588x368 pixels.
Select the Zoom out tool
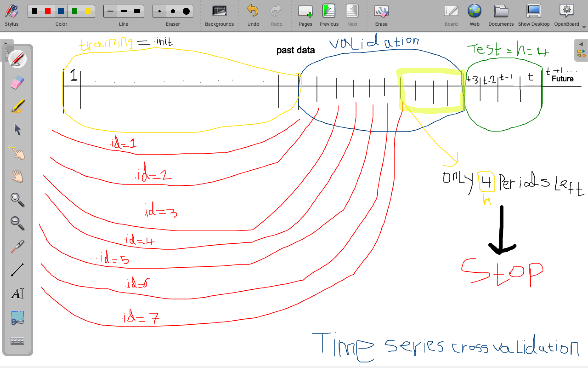pos(17,223)
